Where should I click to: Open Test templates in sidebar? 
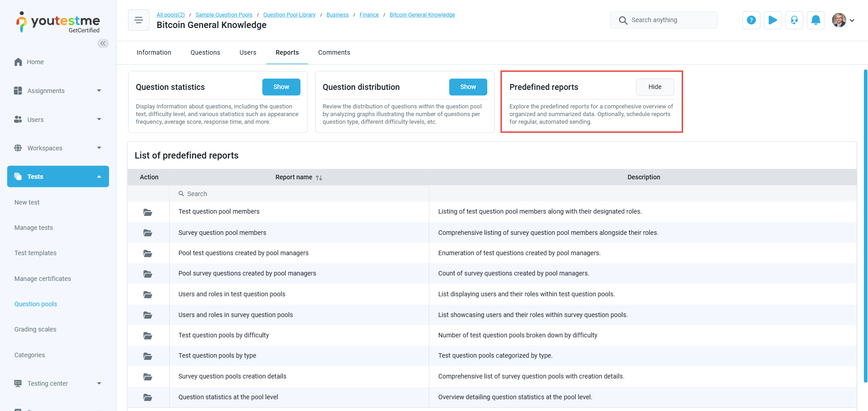click(35, 253)
